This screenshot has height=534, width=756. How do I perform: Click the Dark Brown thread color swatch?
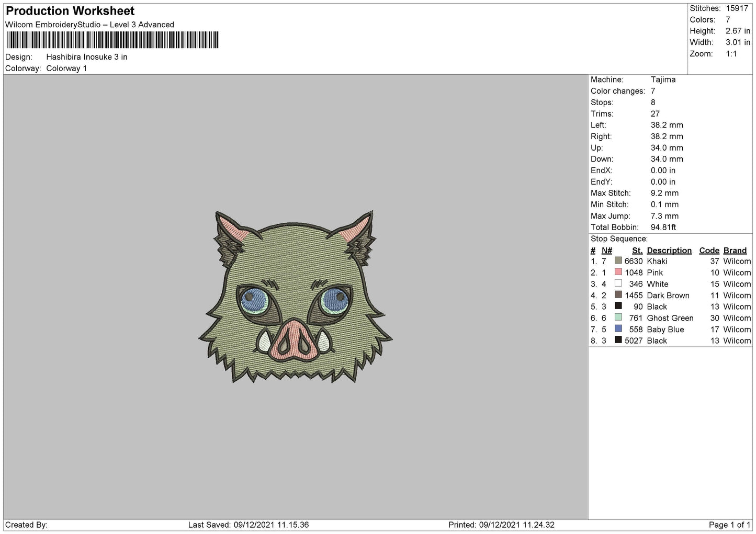618,295
